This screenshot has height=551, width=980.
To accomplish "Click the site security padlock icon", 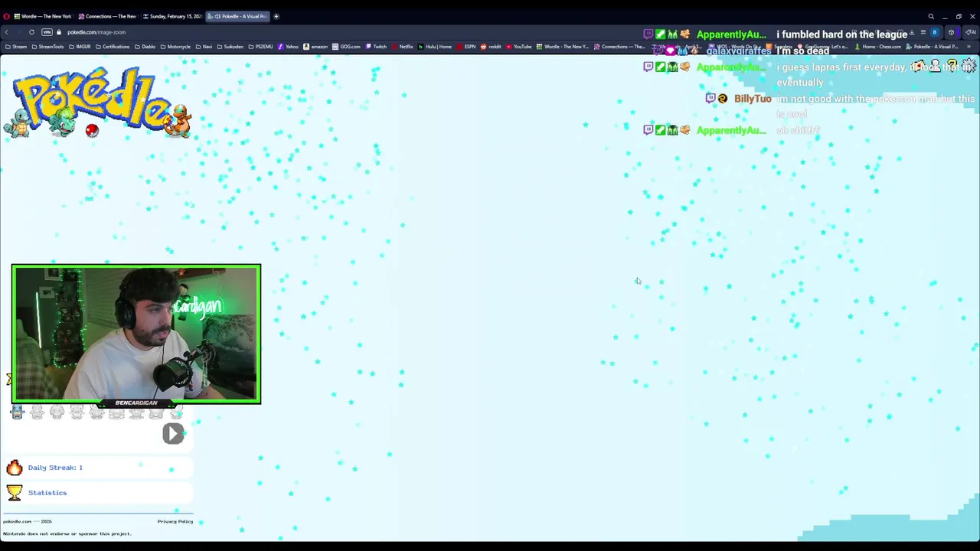I will coord(58,32).
